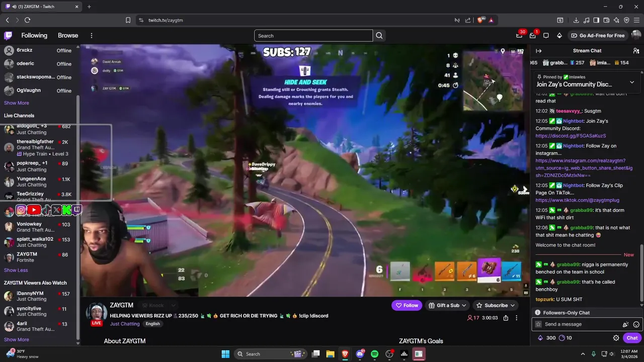Screen dimensions: 644x362
Task: Open the Gift a Sub dropdown
Action: coord(447,305)
